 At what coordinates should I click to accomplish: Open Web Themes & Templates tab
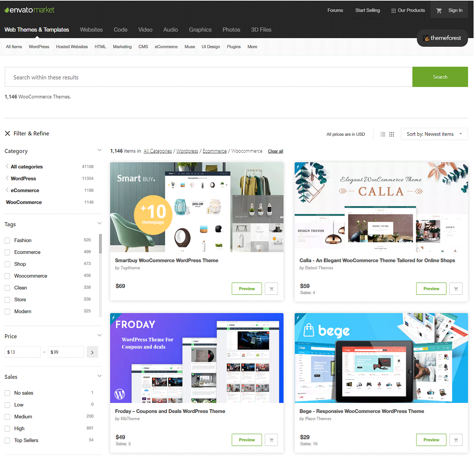tap(37, 30)
